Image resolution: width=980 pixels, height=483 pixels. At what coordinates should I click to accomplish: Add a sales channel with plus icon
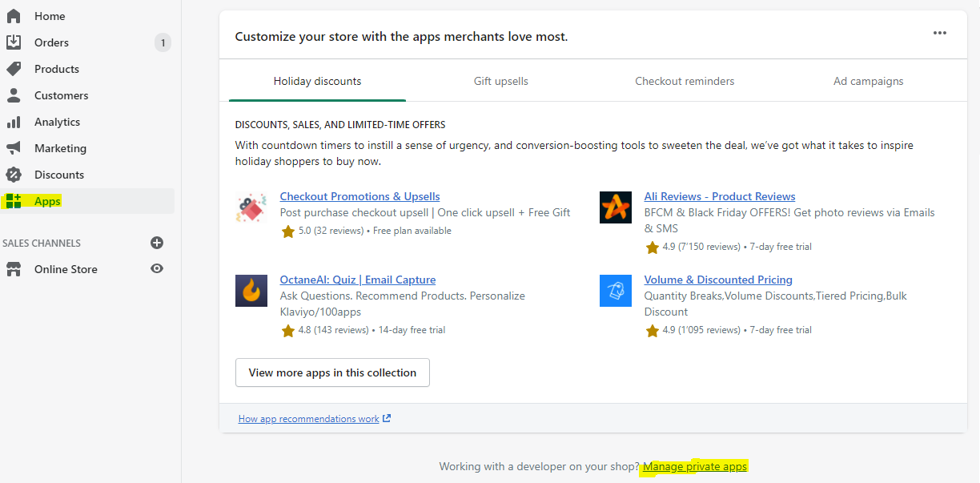[x=157, y=243]
